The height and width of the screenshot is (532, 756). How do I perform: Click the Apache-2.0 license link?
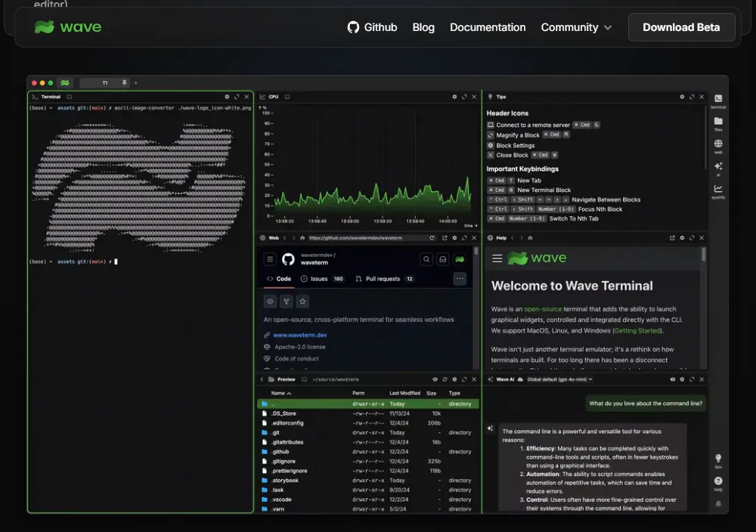300,347
